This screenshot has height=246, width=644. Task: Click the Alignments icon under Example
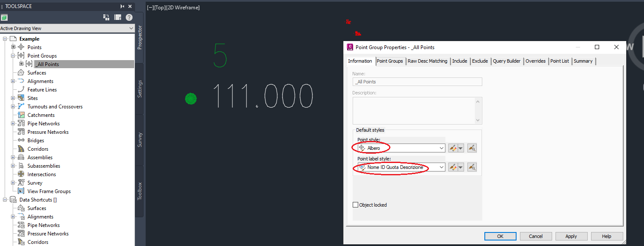coord(21,81)
